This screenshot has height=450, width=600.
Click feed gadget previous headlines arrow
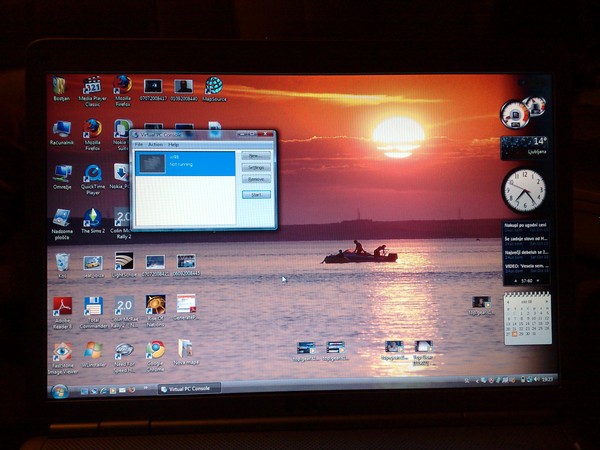click(x=516, y=281)
